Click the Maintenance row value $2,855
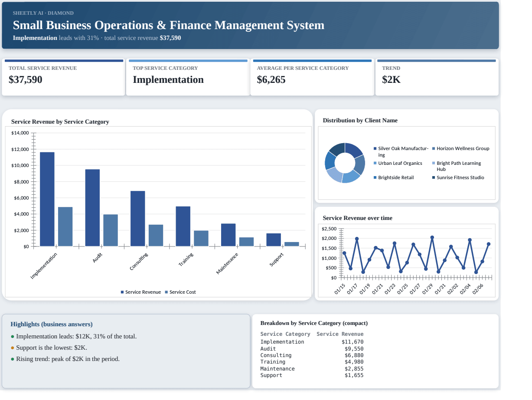 click(x=354, y=369)
